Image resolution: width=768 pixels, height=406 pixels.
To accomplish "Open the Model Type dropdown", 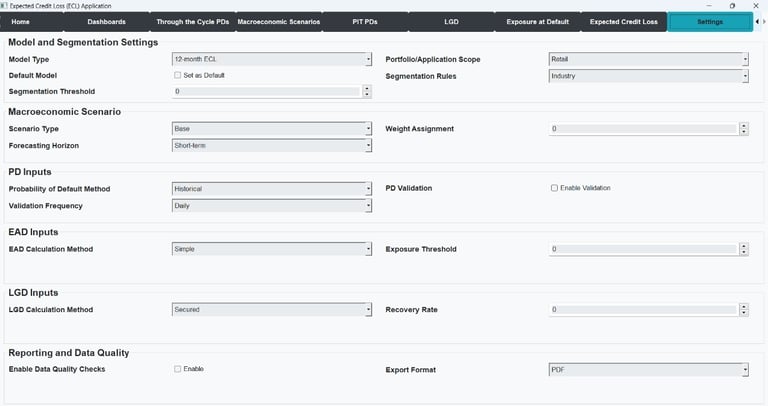I will point(271,59).
